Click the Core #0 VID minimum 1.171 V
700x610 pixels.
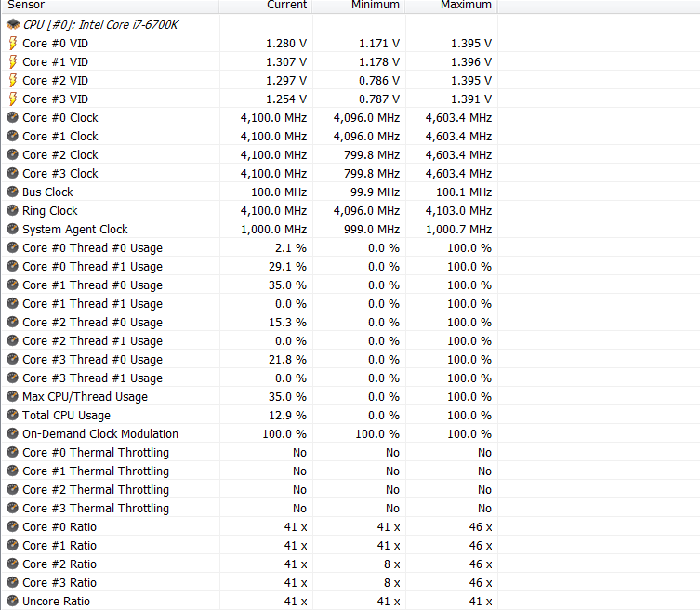click(x=379, y=44)
